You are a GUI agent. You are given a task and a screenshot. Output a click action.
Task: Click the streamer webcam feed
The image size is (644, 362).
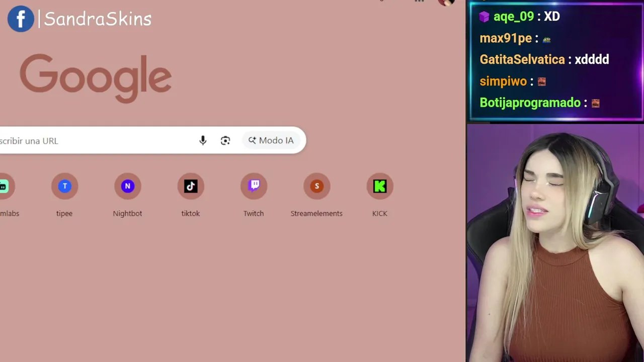point(555,243)
